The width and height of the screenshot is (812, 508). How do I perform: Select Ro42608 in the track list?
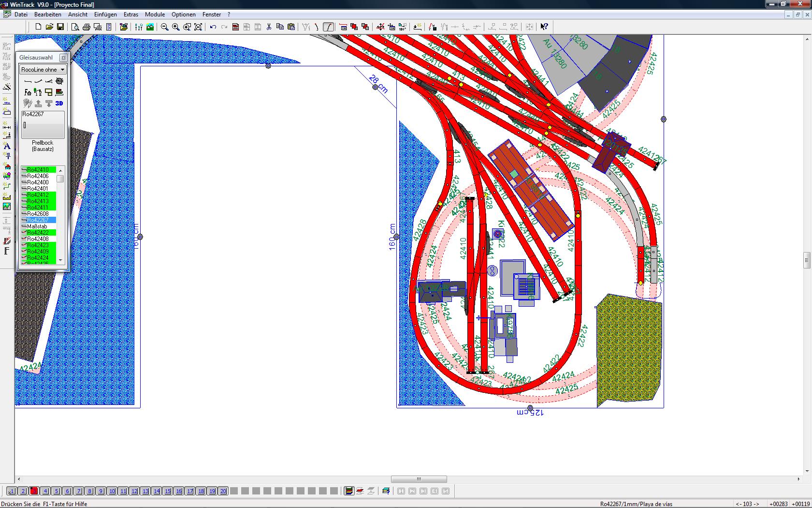pos(38,213)
